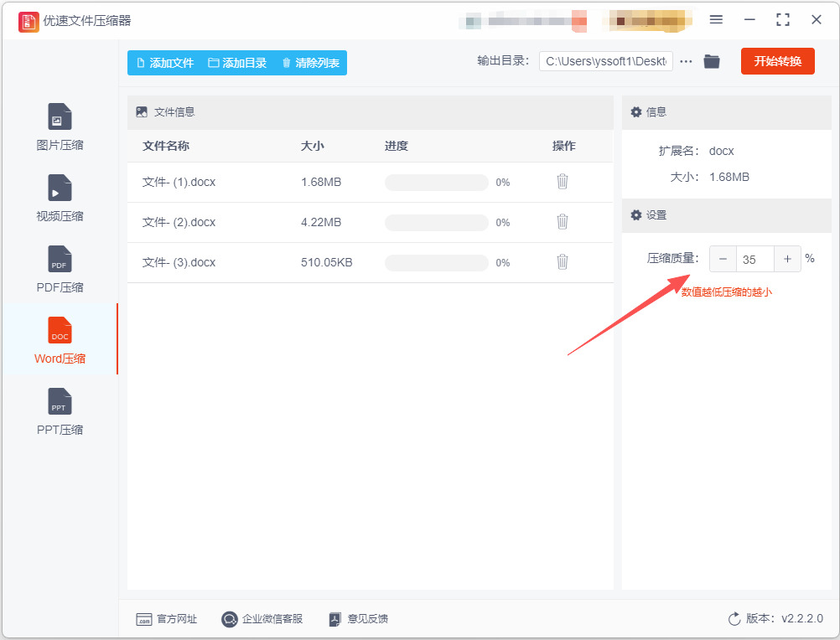Image resolution: width=840 pixels, height=640 pixels.
Task: Click the 版本: v2.2.2.0 version text
Action: coord(785,619)
